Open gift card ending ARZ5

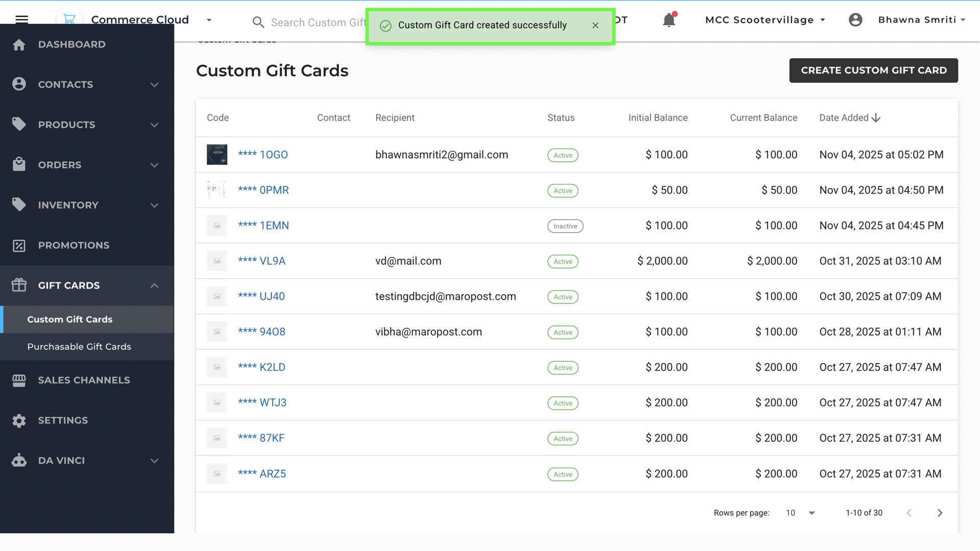pyautogui.click(x=262, y=474)
